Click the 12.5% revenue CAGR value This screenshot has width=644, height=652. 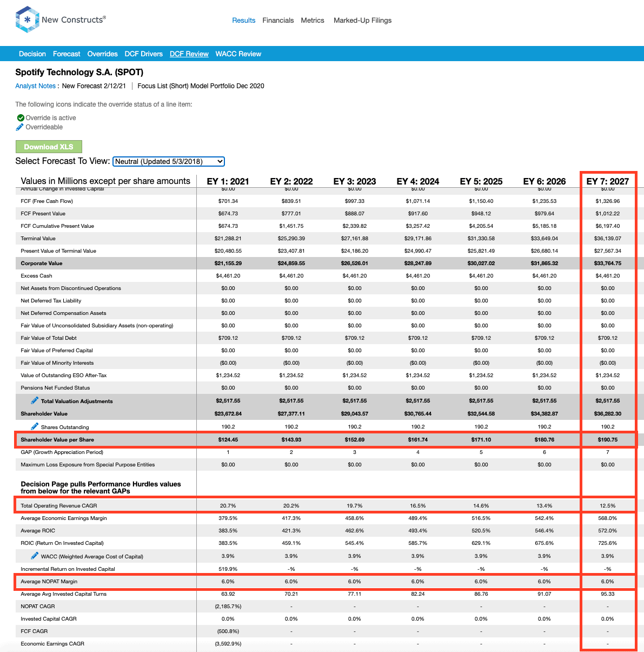click(x=608, y=506)
